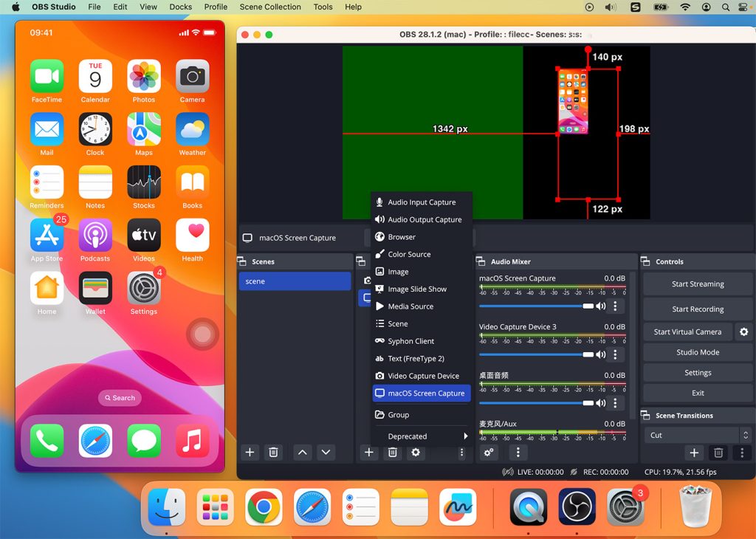Add a nested Scene source
The width and height of the screenshot is (756, 539).
coord(422,323)
